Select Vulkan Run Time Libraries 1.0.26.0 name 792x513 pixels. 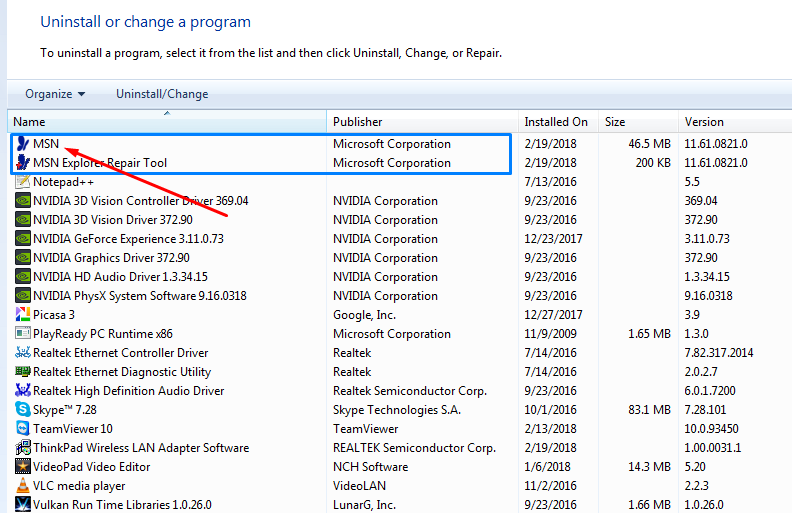click(123, 505)
